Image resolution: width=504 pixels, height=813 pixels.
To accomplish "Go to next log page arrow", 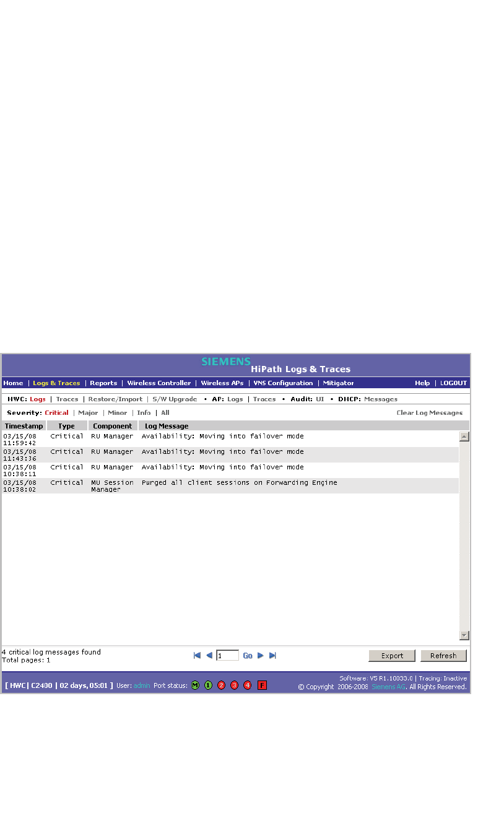I will [261, 655].
